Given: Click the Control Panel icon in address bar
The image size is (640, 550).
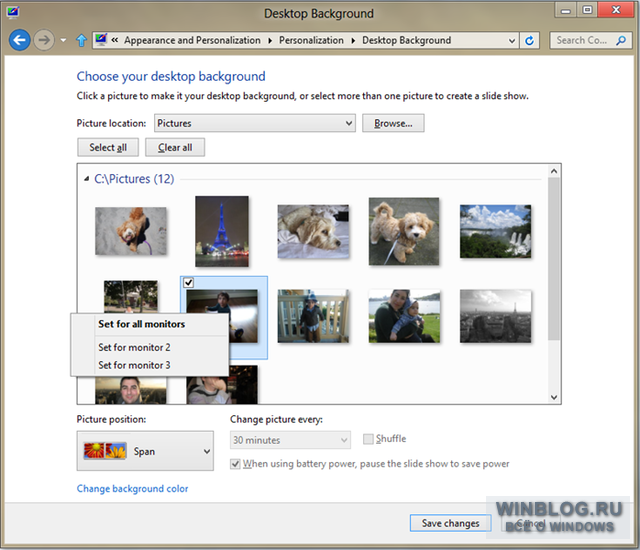Looking at the screenshot, I should [x=101, y=40].
